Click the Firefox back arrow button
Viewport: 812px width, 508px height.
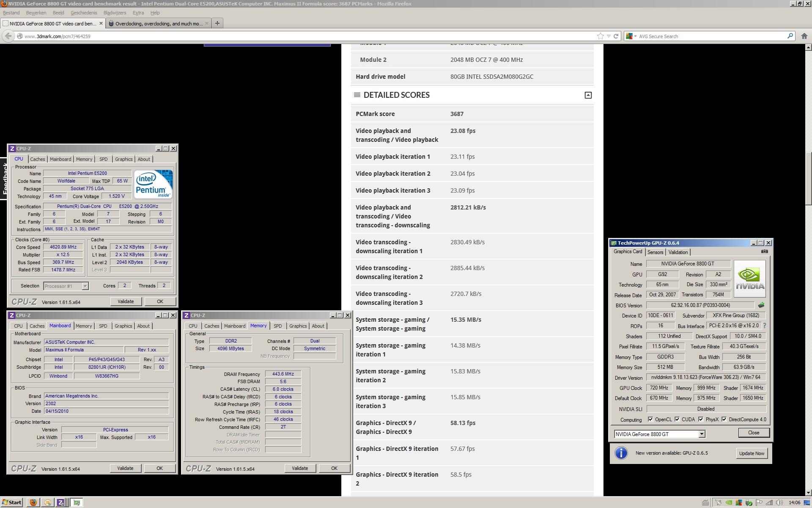8,36
